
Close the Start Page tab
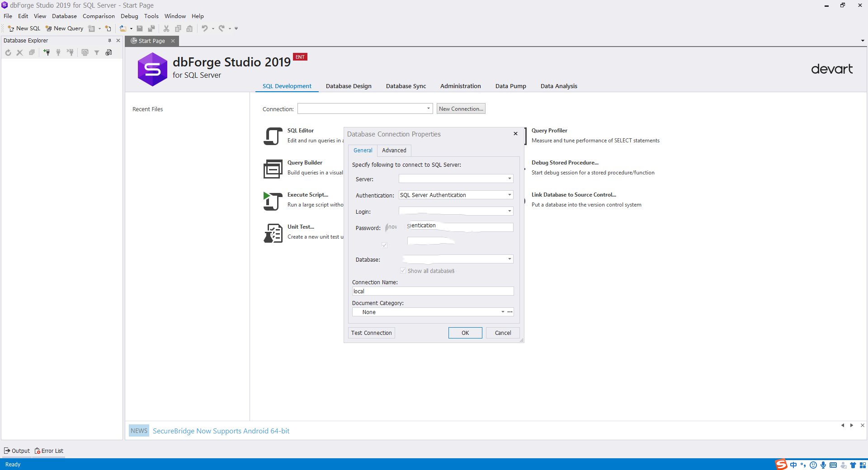pyautogui.click(x=173, y=41)
